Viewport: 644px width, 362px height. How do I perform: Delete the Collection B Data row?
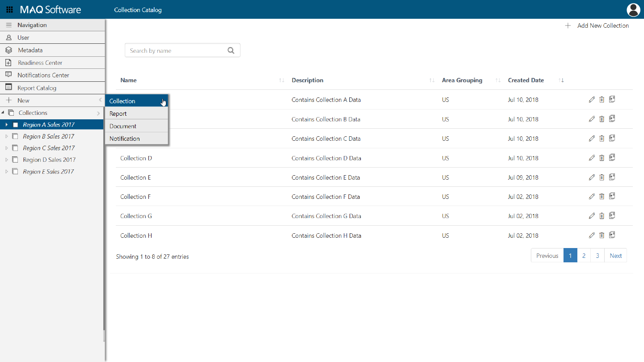[602, 119]
